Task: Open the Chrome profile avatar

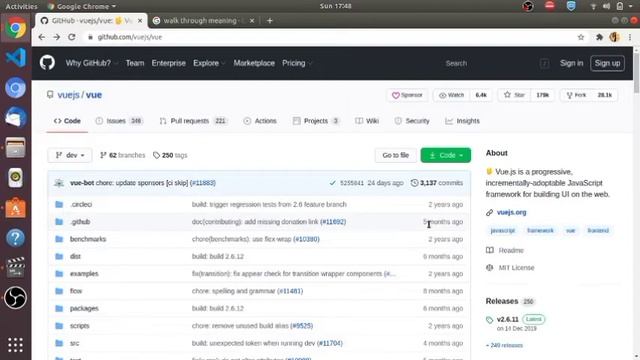Action: click(x=614, y=37)
